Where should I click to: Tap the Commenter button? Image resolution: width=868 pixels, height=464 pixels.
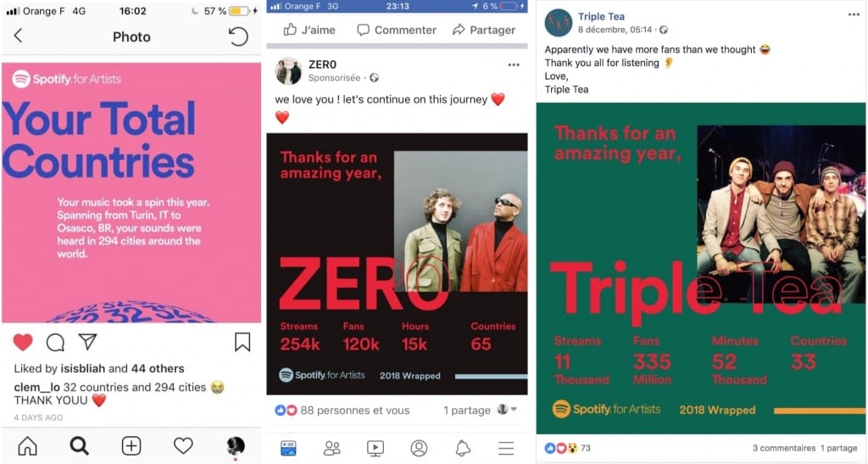397,30
